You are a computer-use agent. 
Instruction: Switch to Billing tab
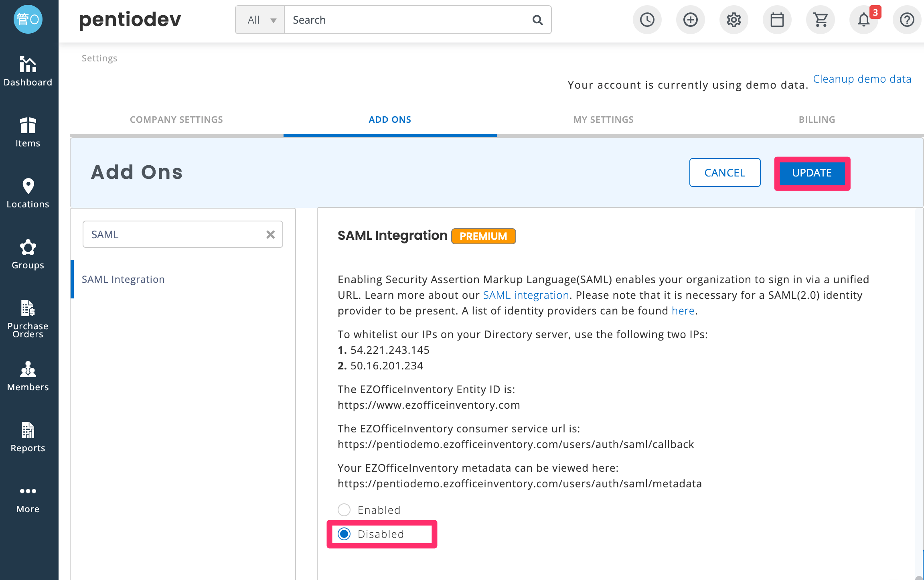click(817, 120)
